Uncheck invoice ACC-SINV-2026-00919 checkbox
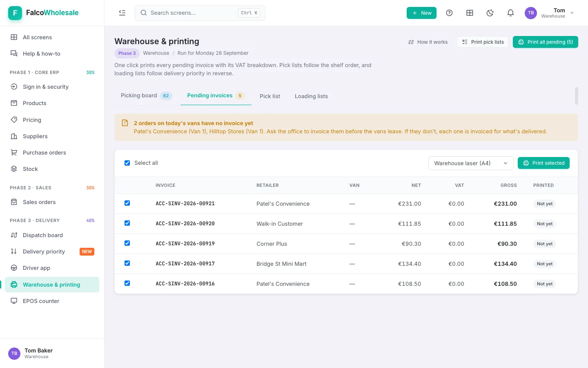 click(127, 243)
